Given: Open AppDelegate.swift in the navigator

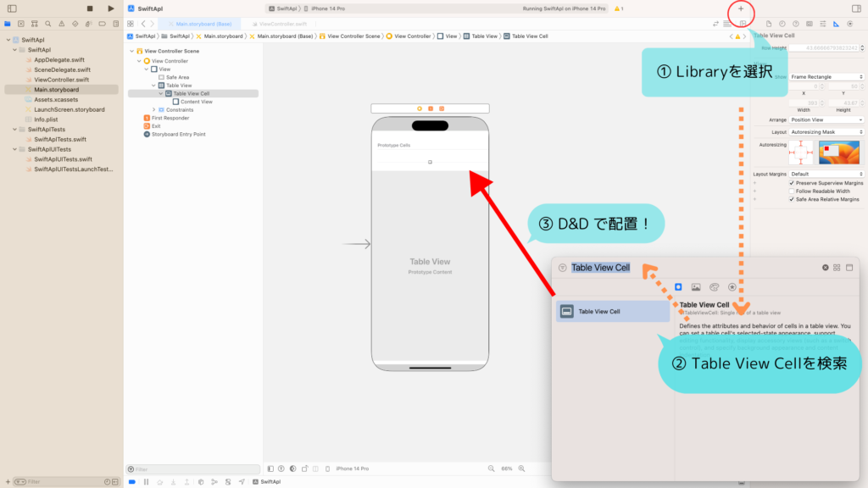Looking at the screenshot, I should pyautogui.click(x=58, y=60).
